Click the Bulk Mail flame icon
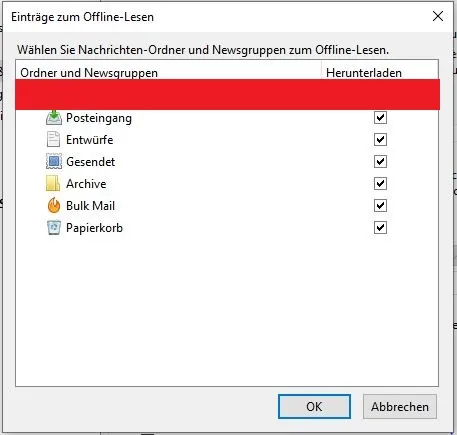 (54, 205)
